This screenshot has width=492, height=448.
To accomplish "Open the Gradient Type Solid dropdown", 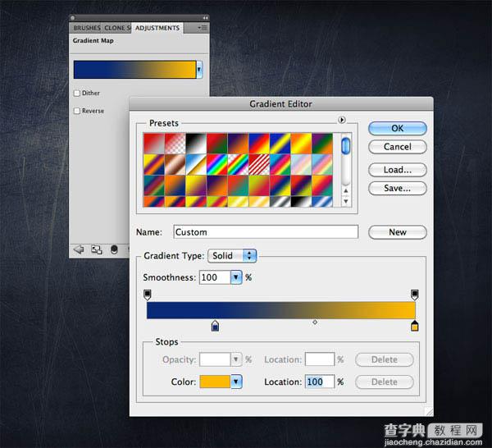I will pyautogui.click(x=232, y=255).
